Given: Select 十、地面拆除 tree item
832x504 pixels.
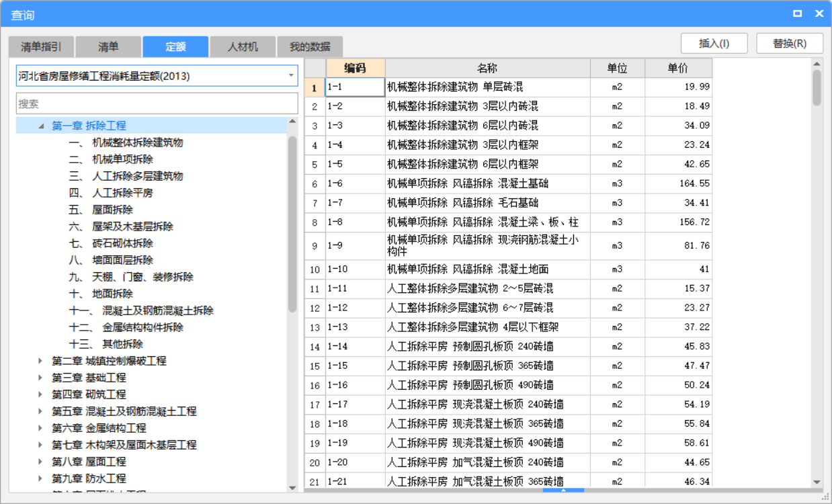Looking at the screenshot, I should click(101, 294).
